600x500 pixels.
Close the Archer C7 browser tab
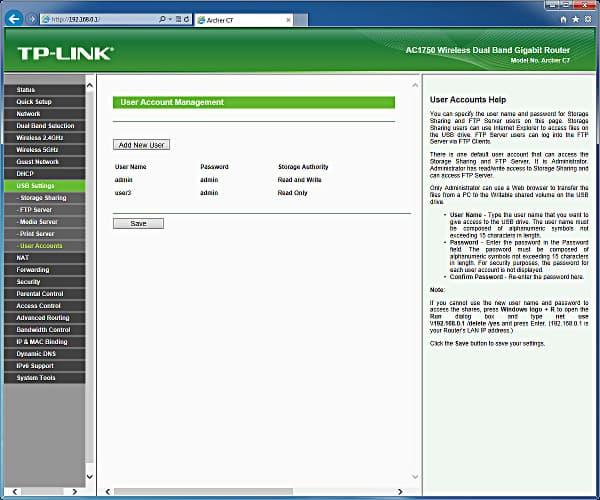click(289, 20)
